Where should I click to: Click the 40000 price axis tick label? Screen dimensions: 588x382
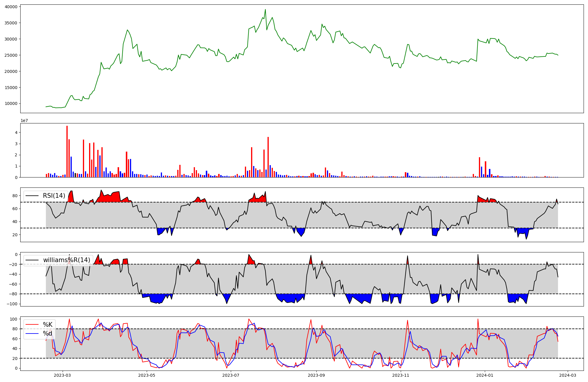pyautogui.click(x=11, y=6)
